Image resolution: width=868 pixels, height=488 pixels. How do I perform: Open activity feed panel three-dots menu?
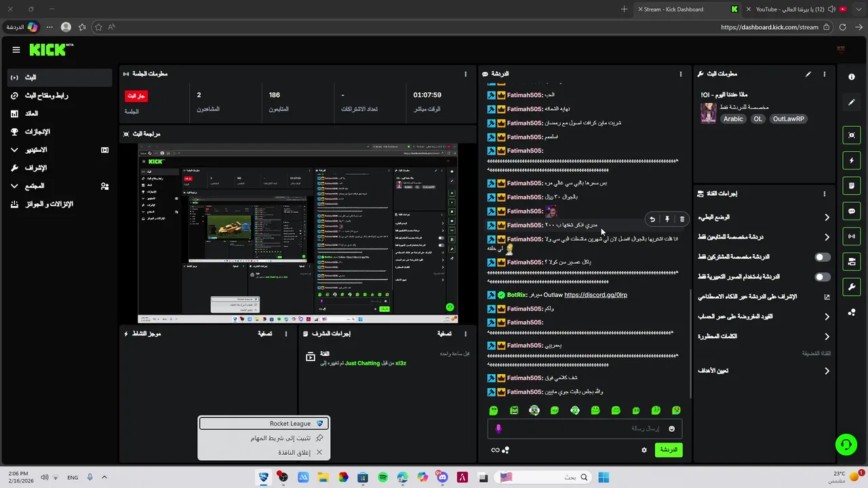tap(286, 333)
